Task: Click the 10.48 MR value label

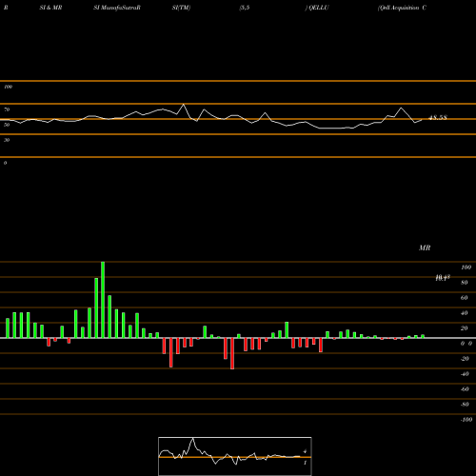Action: [x=443, y=278]
